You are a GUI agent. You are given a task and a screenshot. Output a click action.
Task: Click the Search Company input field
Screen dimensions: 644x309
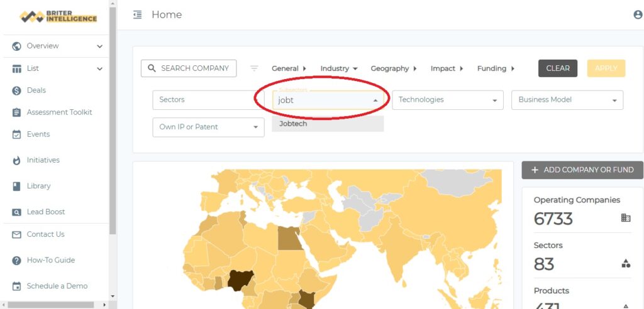point(189,68)
